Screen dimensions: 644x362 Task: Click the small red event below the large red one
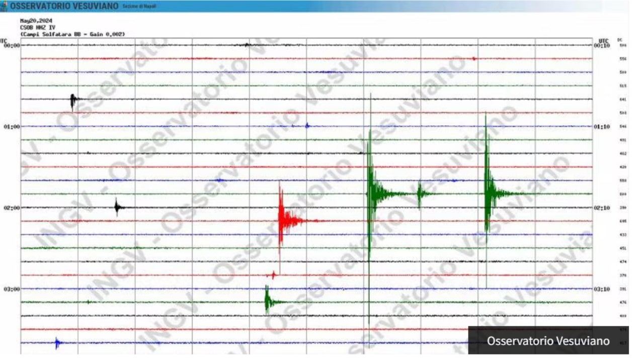coord(272,275)
